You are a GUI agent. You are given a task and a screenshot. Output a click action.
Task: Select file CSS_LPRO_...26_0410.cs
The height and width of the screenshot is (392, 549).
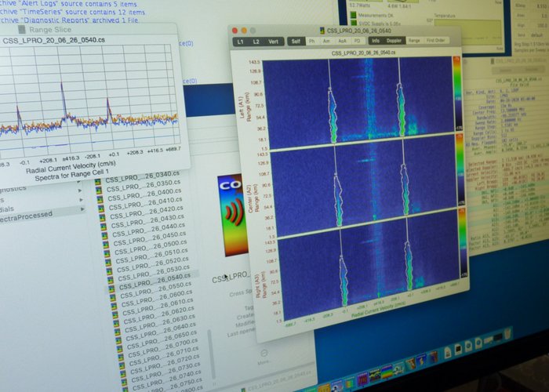146,203
